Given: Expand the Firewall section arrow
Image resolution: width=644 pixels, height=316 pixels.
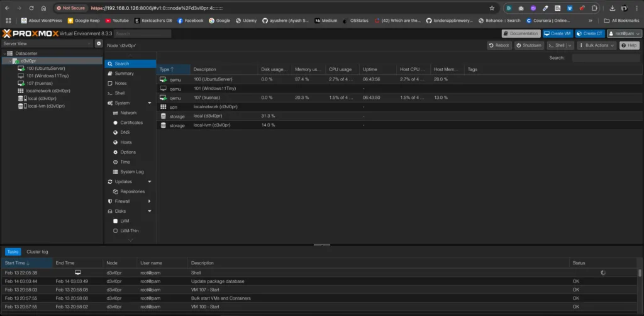Looking at the screenshot, I should coord(150,201).
